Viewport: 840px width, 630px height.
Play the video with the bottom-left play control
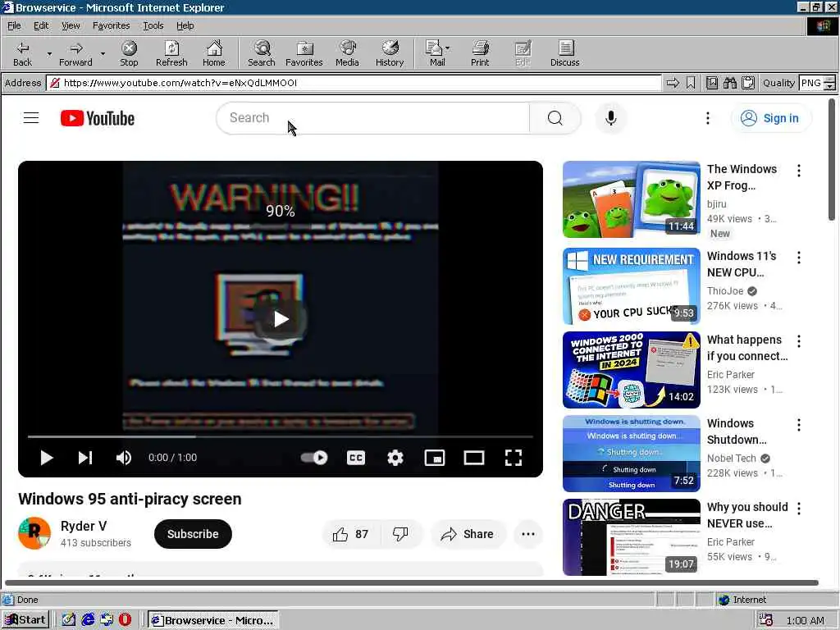pyautogui.click(x=47, y=458)
